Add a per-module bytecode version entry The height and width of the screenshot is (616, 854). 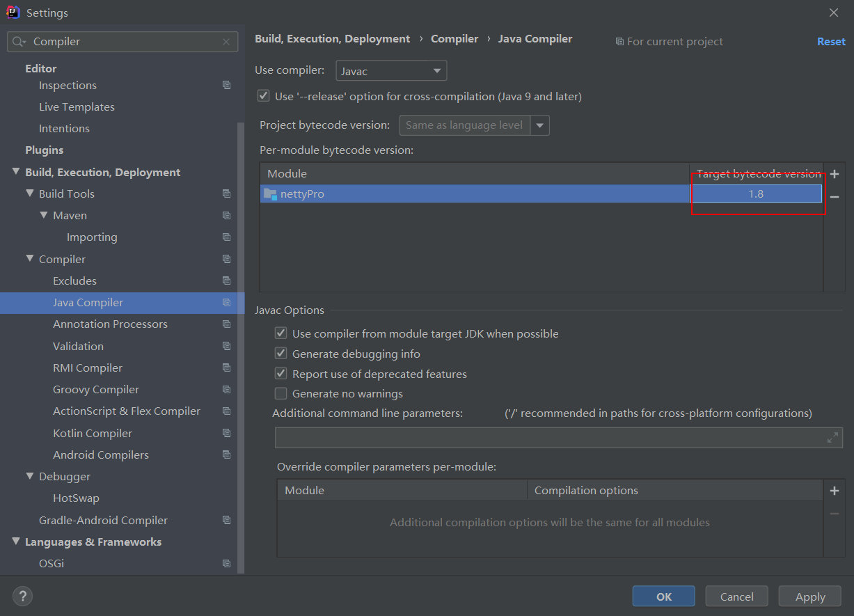tap(835, 174)
